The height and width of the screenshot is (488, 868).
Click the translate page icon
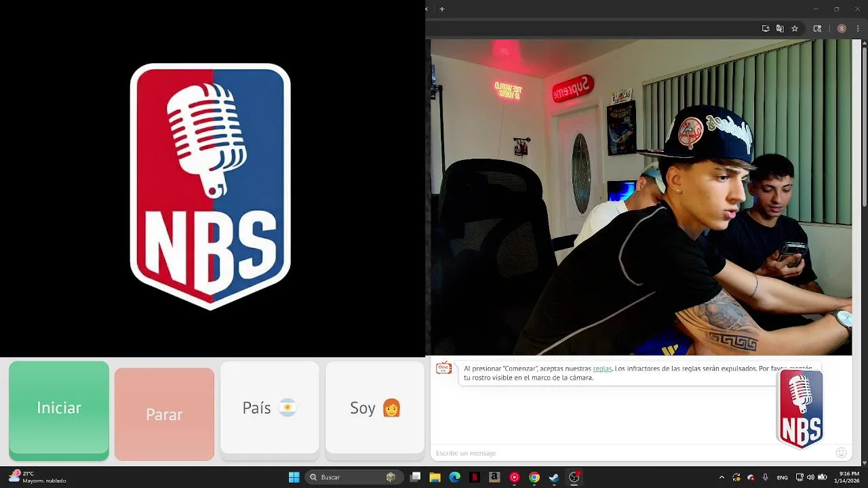pyautogui.click(x=780, y=28)
